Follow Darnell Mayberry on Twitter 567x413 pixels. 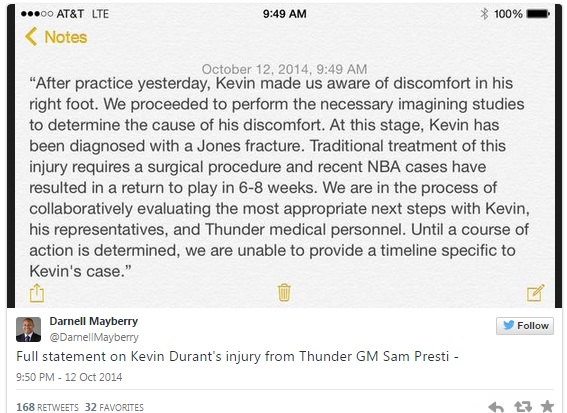[525, 326]
